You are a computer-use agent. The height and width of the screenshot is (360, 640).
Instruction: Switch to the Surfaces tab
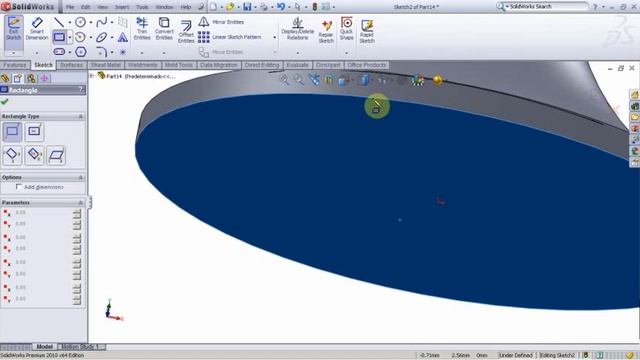(x=71, y=65)
